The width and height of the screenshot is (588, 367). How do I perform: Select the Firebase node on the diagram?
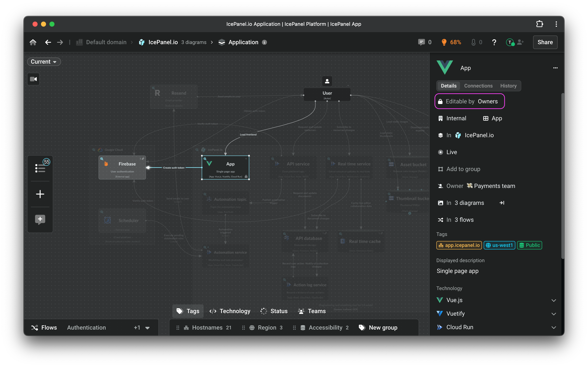pos(122,167)
